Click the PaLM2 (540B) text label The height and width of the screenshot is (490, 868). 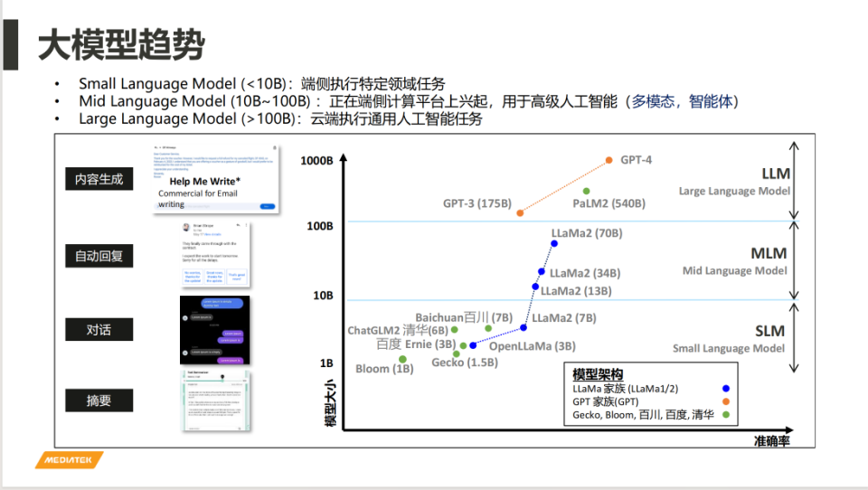point(609,203)
